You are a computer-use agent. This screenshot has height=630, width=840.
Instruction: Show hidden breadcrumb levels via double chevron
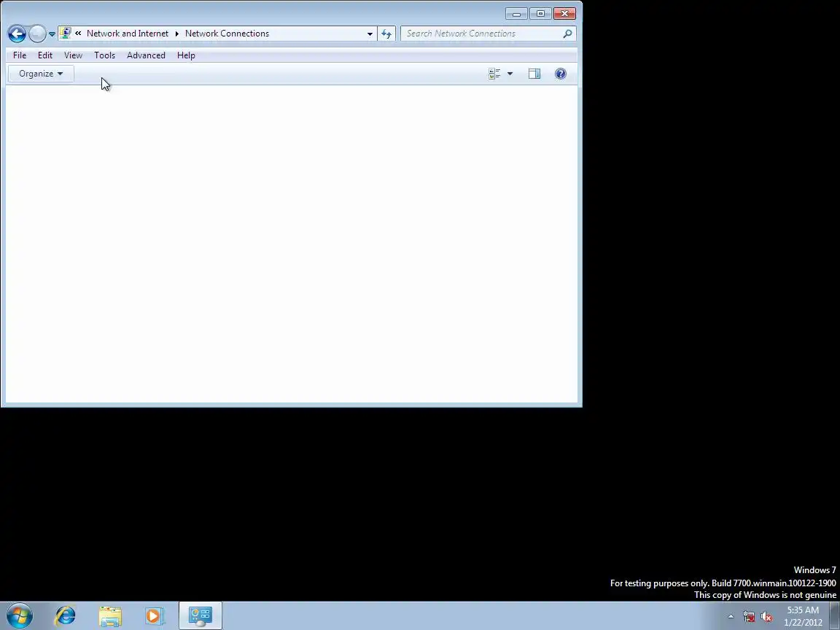[x=78, y=34]
